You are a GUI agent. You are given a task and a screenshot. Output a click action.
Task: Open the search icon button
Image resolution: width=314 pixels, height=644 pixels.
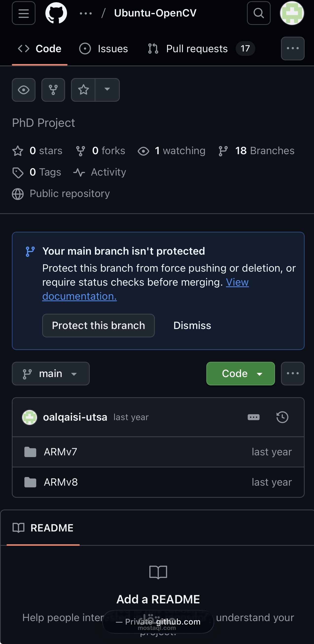(259, 13)
